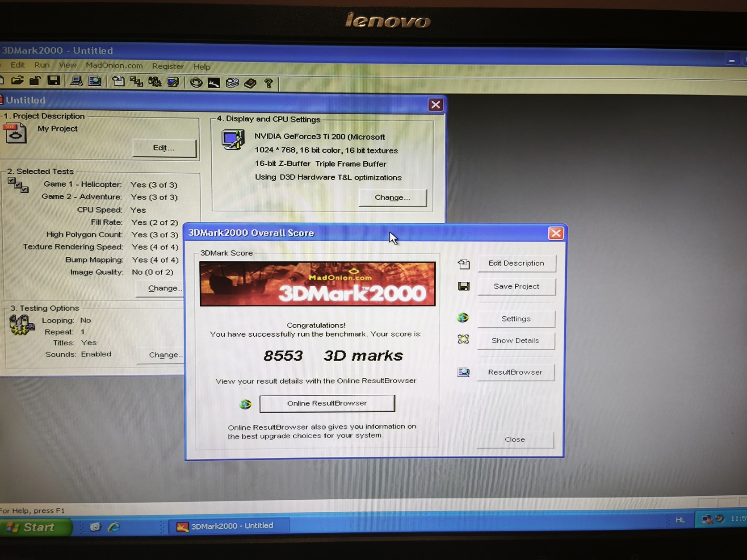Click the Edit... button under Project Description

tap(164, 148)
